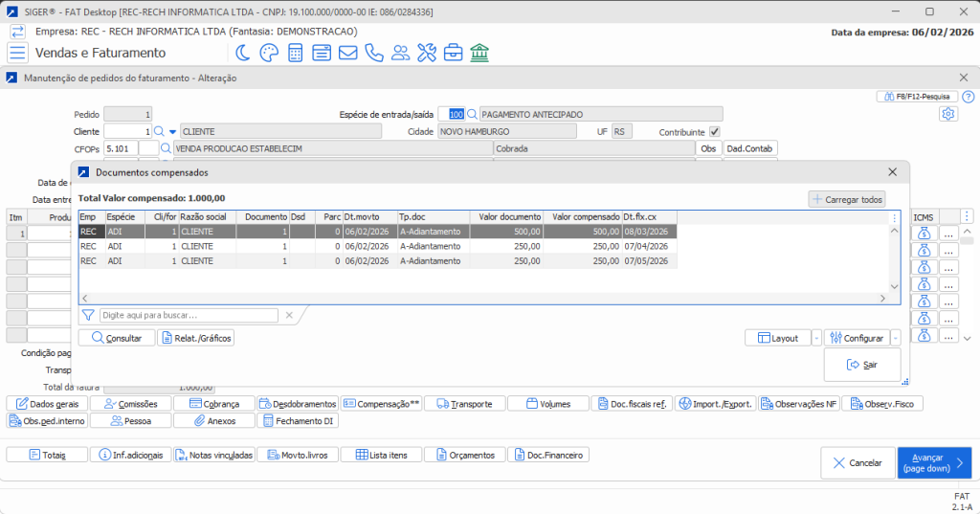This screenshot has width=980, height=514.
Task: Open the tools wrench icon
Action: pos(427,53)
